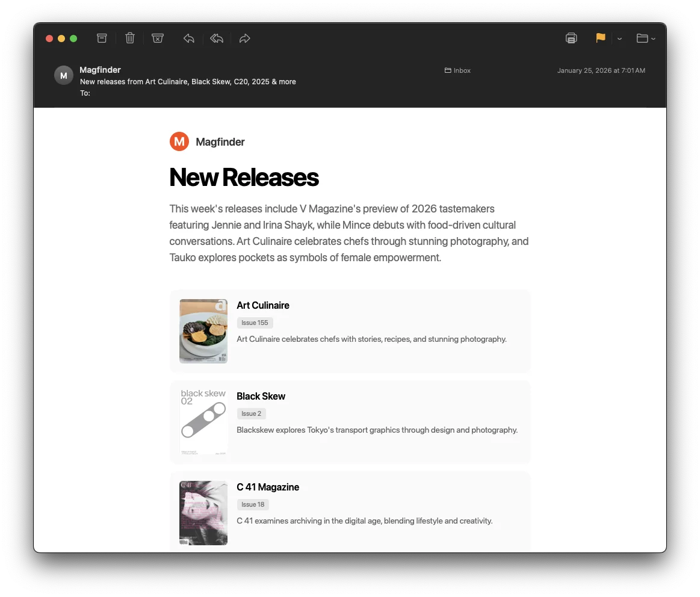Delete this email using the trash icon
The image size is (700, 597).
[129, 38]
